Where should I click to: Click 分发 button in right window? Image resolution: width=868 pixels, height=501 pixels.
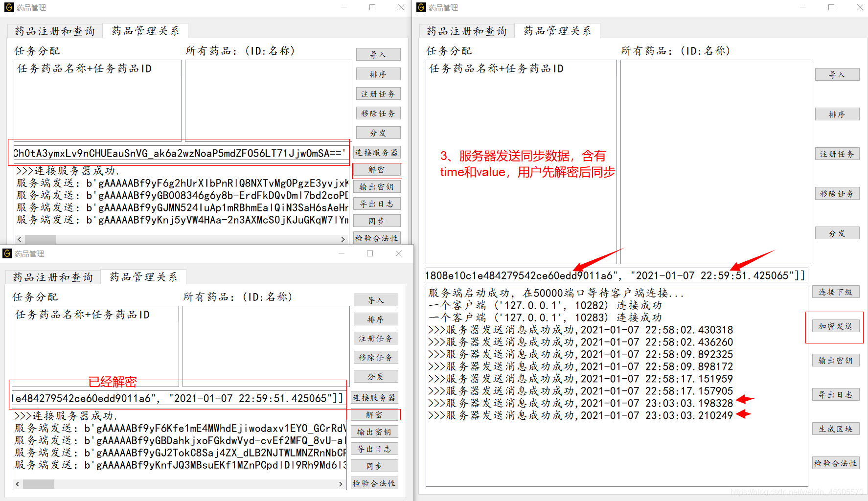837,233
